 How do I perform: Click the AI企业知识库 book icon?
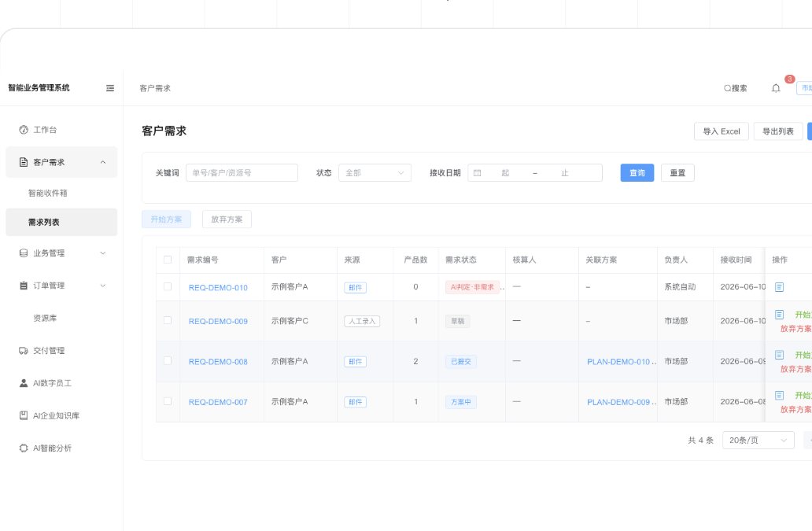tap(24, 415)
